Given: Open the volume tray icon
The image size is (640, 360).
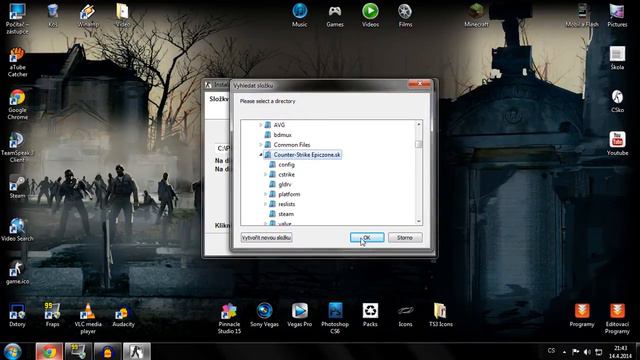Looking at the screenshot, I should click(587, 351).
